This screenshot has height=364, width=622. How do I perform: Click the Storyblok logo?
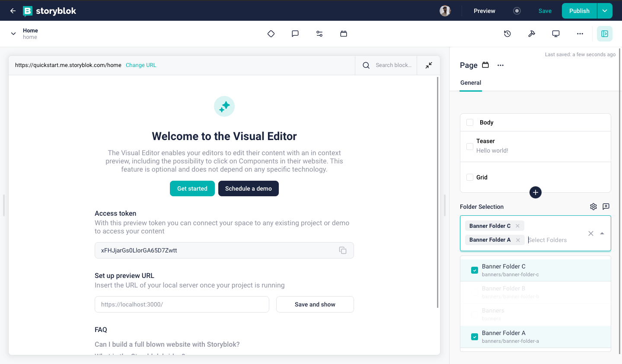(49, 11)
